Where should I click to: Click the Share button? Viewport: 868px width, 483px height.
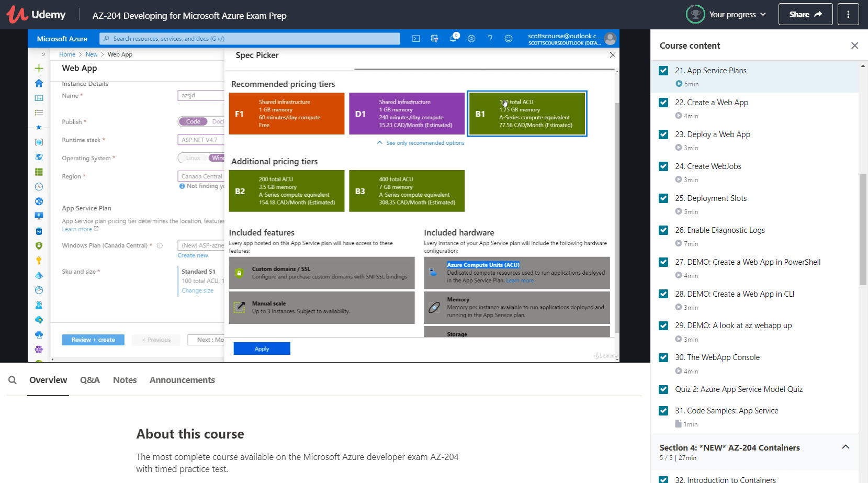tap(806, 14)
